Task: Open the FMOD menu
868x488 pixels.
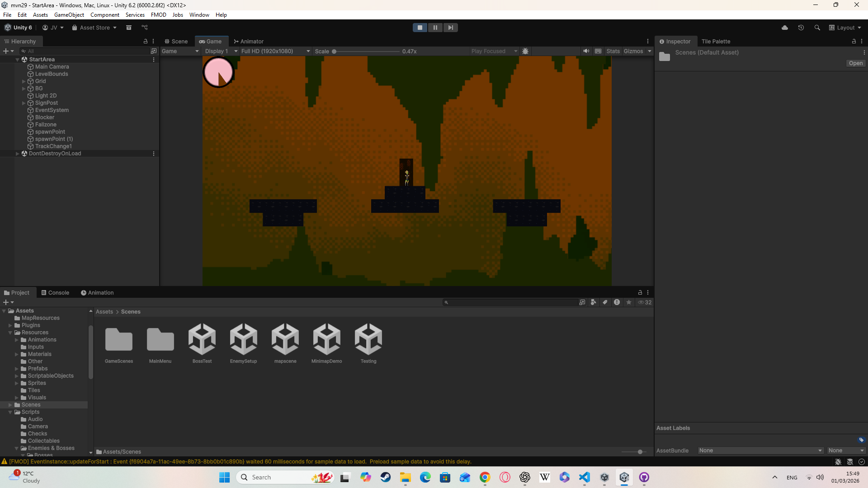Action: 158,15
